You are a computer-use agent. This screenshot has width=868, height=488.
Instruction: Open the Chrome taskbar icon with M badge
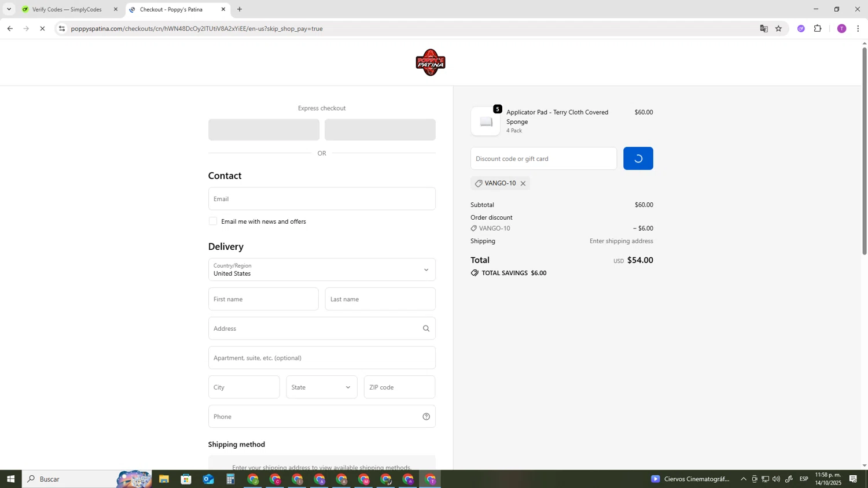[364, 479]
